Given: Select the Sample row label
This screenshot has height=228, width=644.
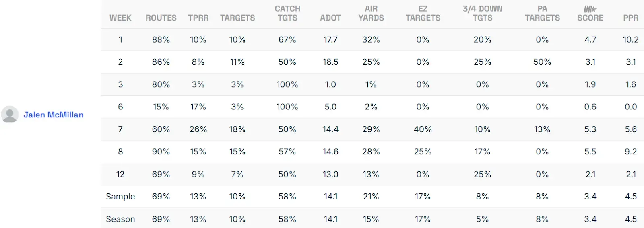Looking at the screenshot, I should pos(120,197).
